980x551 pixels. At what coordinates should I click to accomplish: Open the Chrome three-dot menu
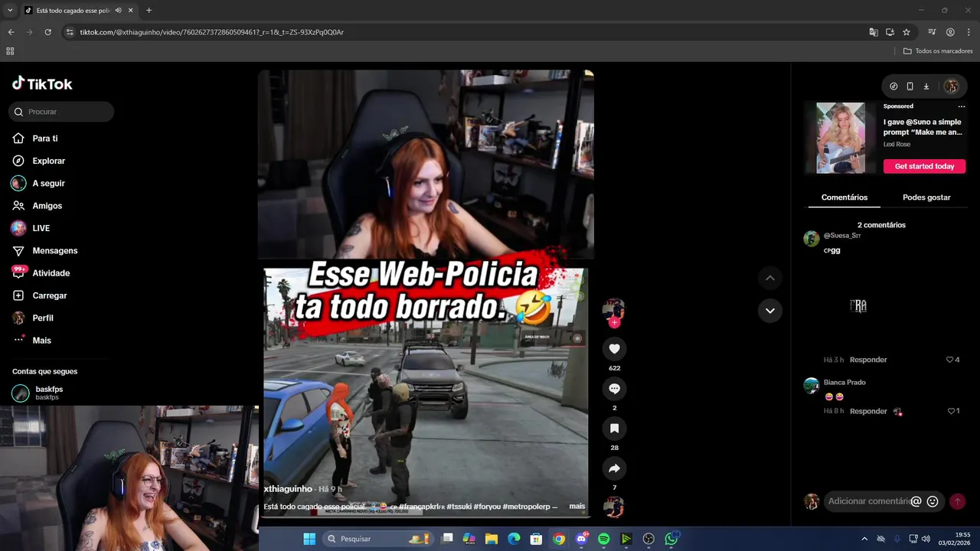[x=969, y=32]
